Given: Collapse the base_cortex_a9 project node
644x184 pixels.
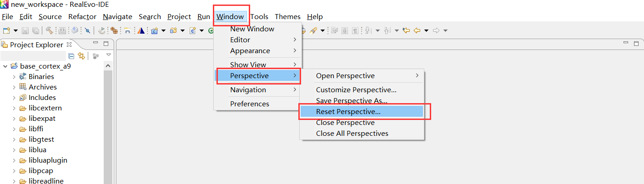Looking at the screenshot, I should point(5,66).
